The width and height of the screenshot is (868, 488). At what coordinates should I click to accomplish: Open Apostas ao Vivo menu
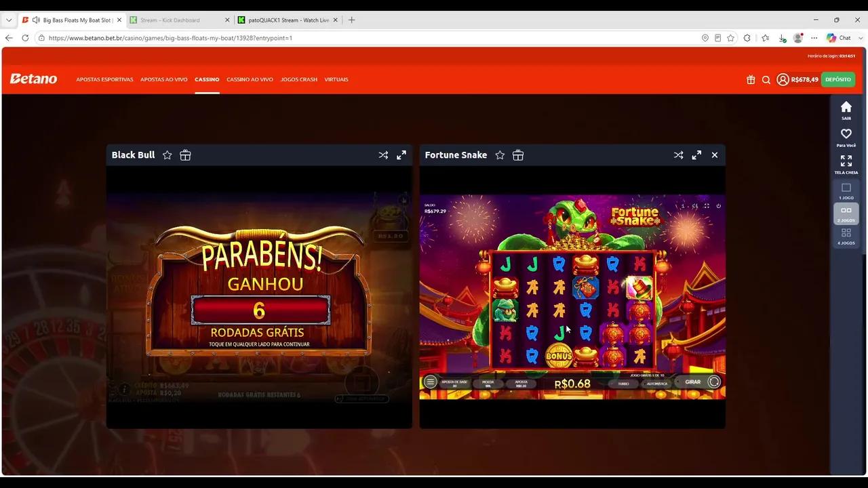click(x=164, y=79)
